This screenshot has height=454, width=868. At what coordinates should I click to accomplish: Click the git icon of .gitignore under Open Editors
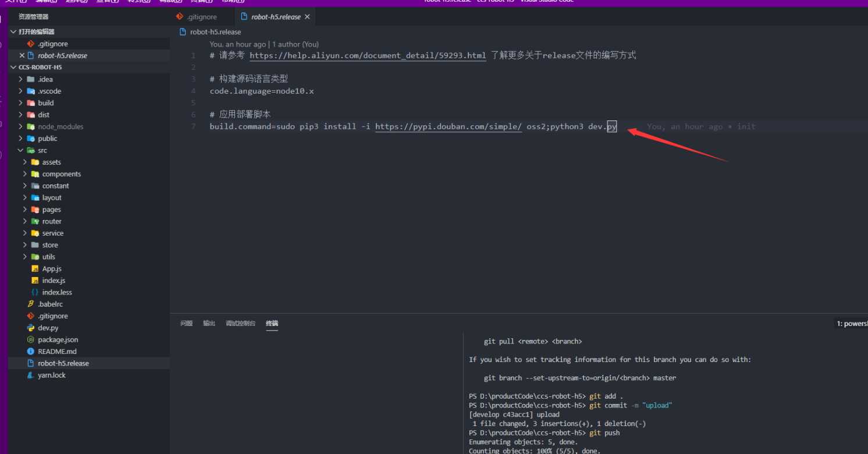[31, 44]
